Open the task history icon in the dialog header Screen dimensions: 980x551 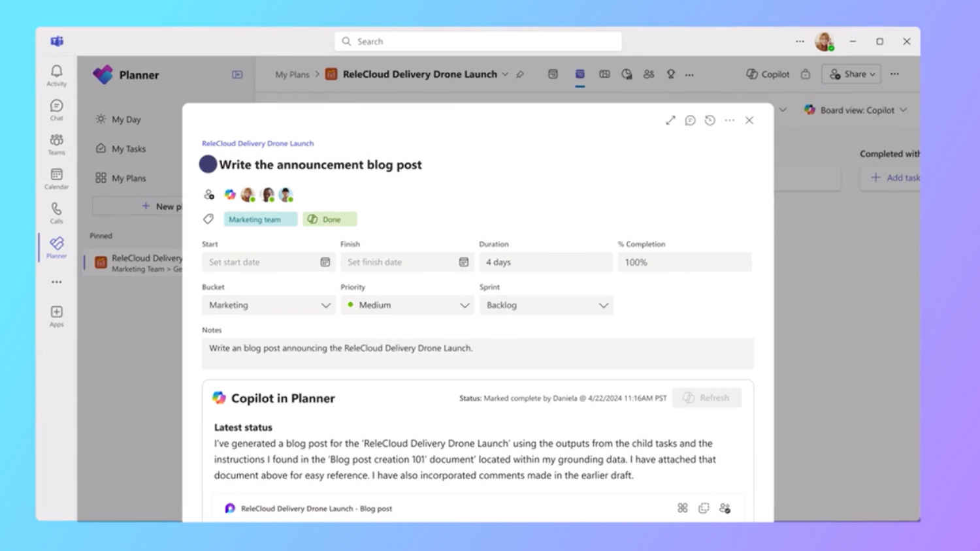[710, 120]
